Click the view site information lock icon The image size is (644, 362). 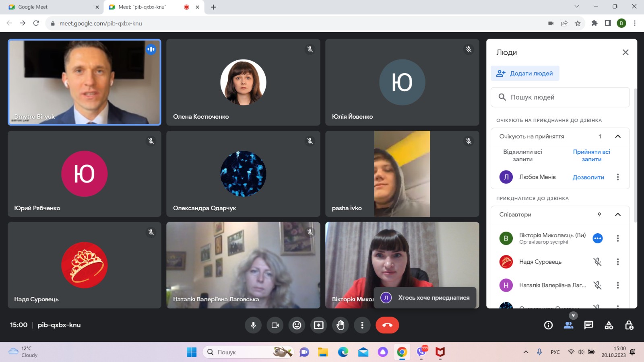pyautogui.click(x=52, y=23)
